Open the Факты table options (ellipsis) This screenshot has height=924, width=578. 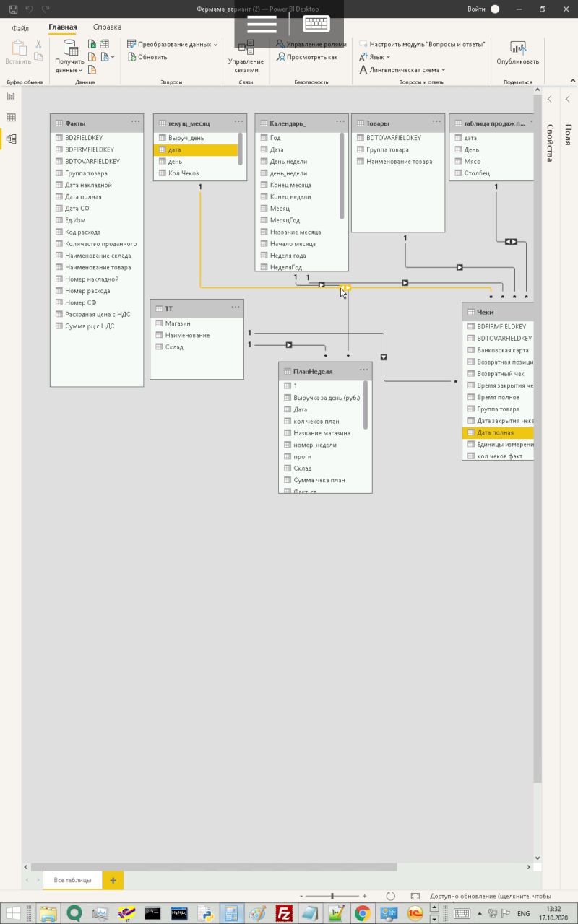coord(135,122)
